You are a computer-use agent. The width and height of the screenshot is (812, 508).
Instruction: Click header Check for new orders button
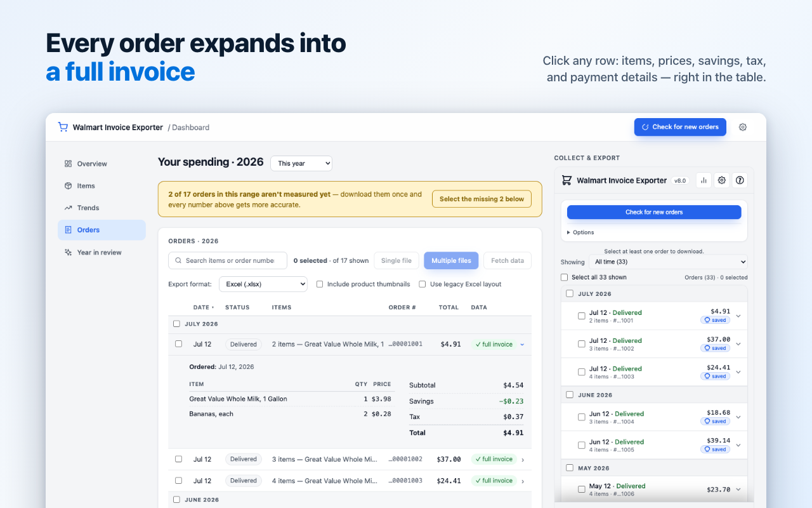point(680,127)
